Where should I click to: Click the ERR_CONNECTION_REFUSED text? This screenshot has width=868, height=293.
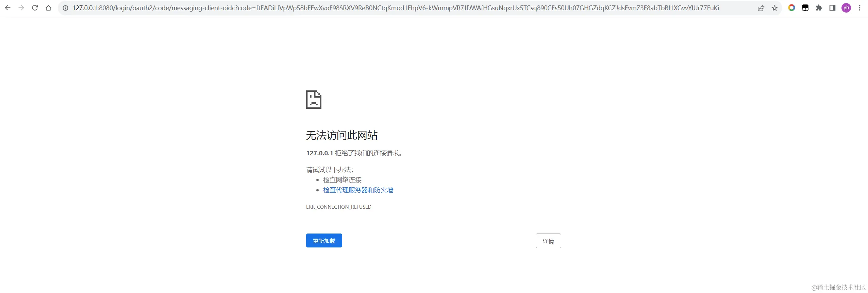coord(339,207)
